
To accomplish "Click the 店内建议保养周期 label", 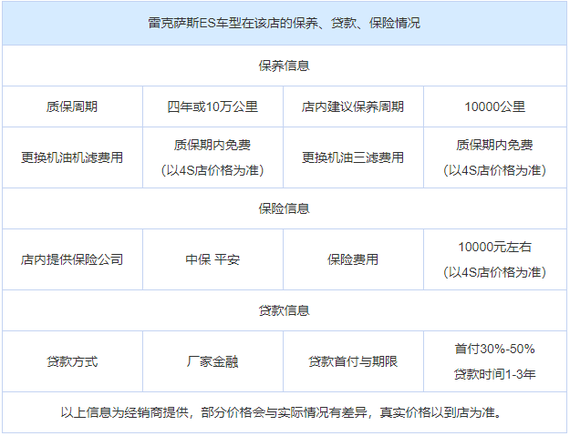I will 353,107.
